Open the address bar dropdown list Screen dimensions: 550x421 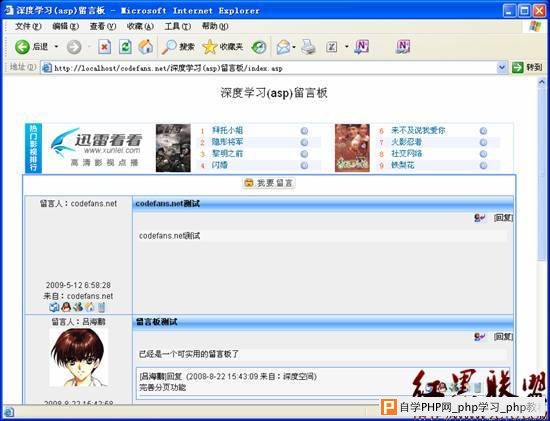point(502,67)
